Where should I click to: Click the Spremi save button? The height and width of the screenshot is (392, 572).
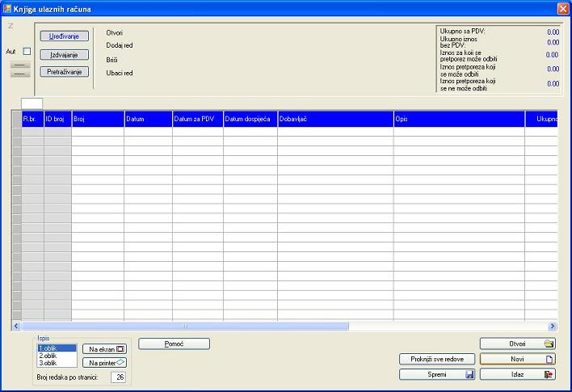(437, 374)
